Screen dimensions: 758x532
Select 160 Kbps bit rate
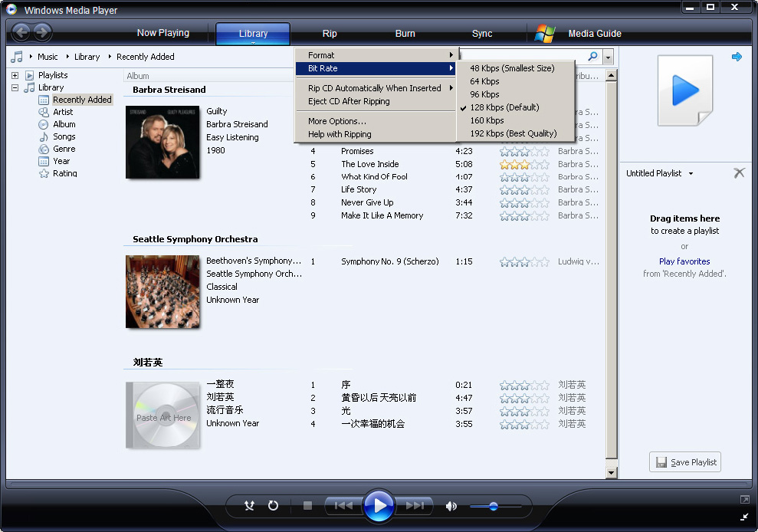[515, 120]
